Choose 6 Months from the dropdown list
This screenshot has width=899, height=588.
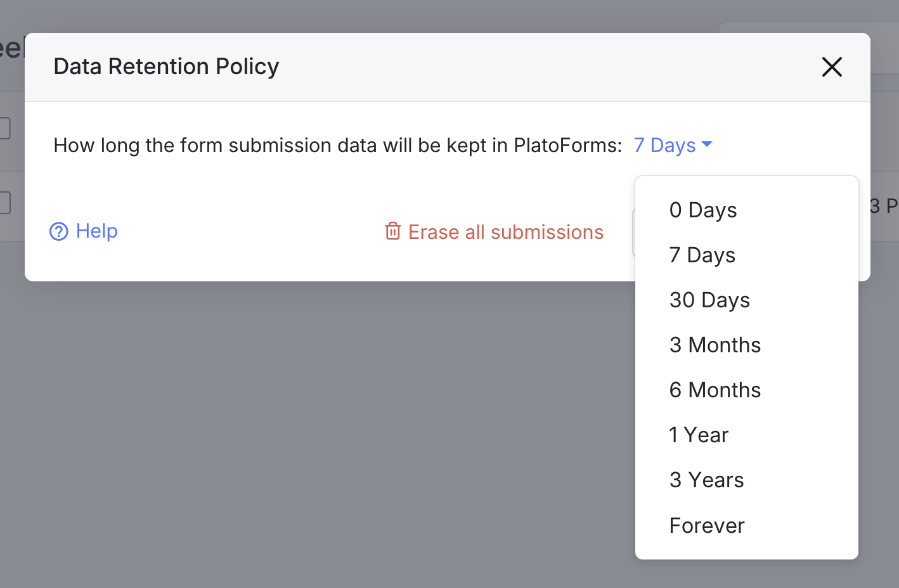point(715,390)
